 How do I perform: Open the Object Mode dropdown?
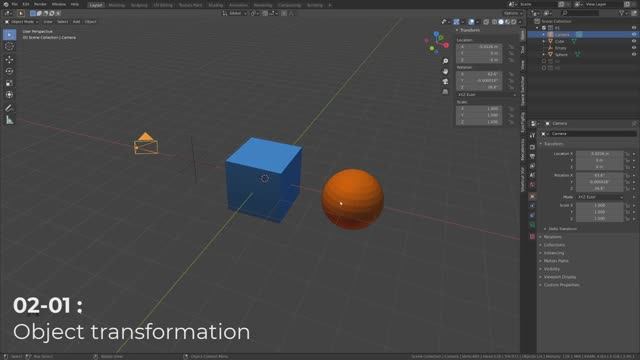[21, 22]
